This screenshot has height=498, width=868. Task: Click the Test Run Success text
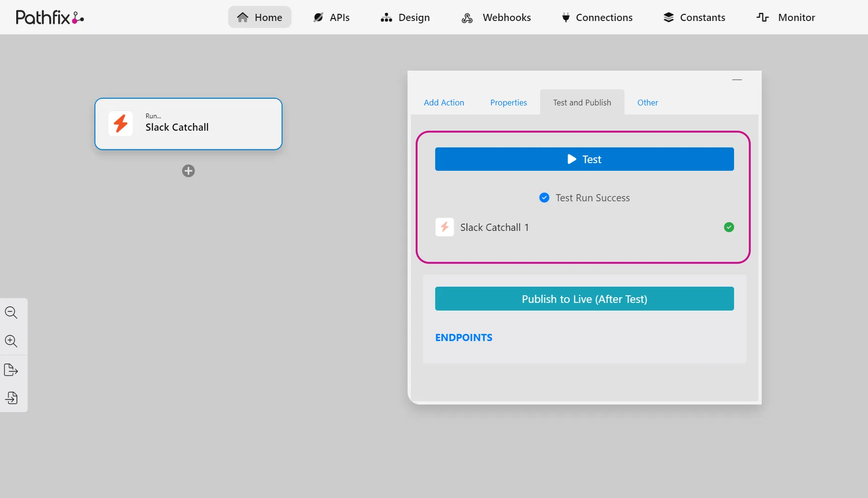click(x=592, y=197)
